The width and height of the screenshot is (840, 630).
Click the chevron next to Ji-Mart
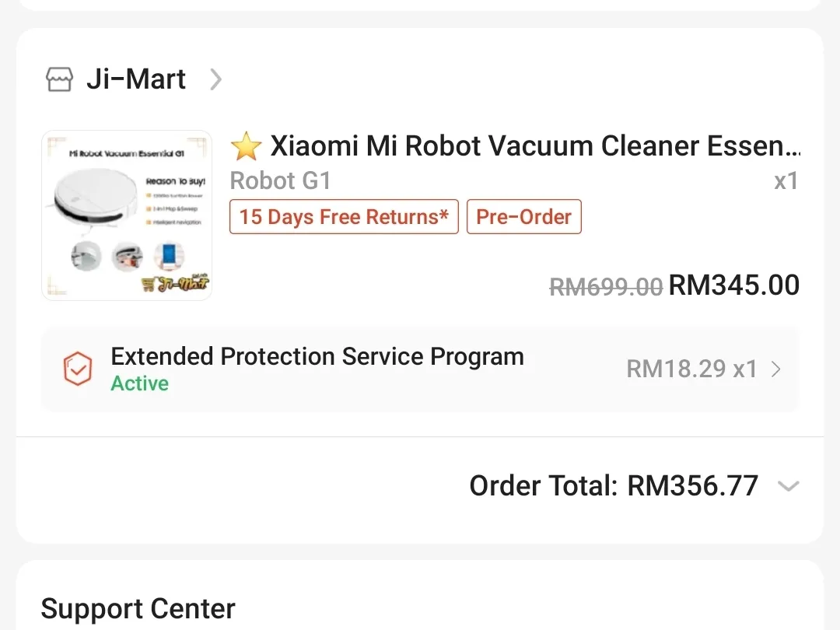tap(216, 79)
